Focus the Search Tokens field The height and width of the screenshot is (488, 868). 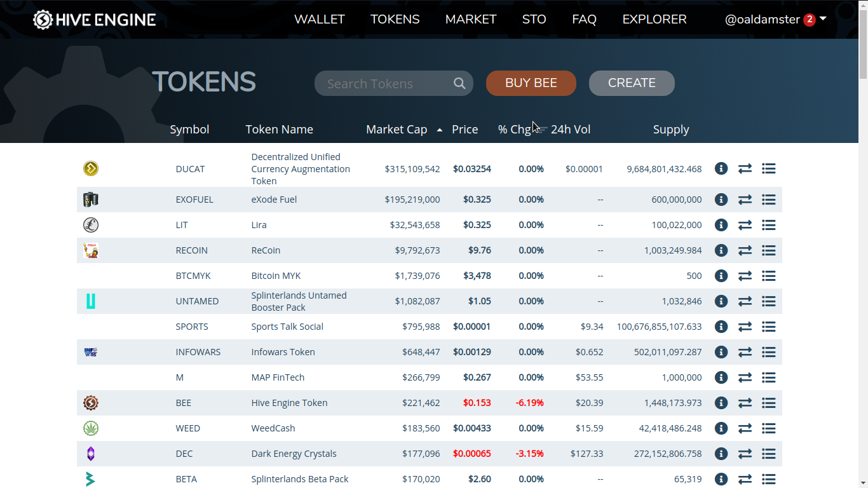coord(394,83)
